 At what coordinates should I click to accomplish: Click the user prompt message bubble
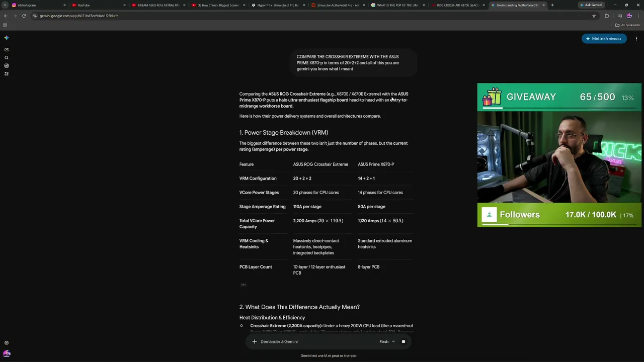[x=354, y=63]
